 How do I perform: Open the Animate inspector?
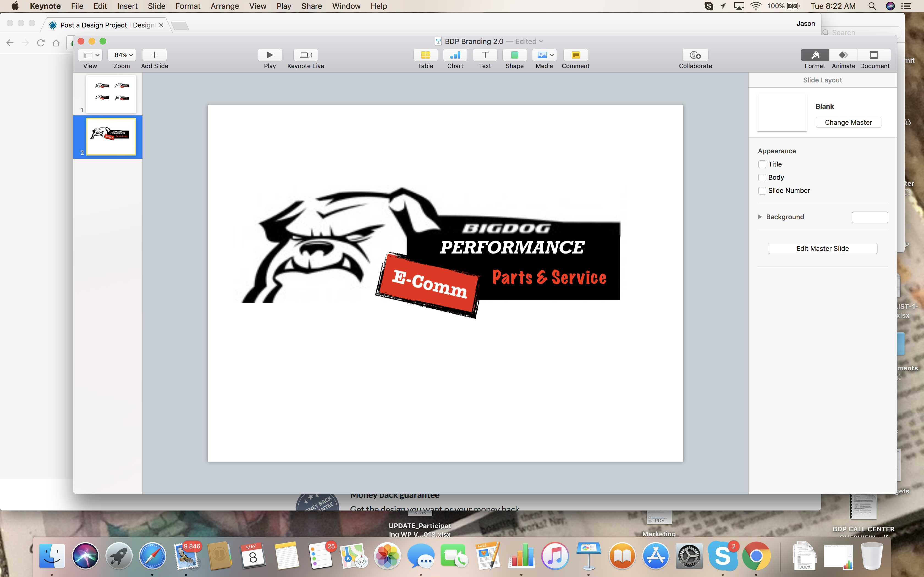click(843, 55)
